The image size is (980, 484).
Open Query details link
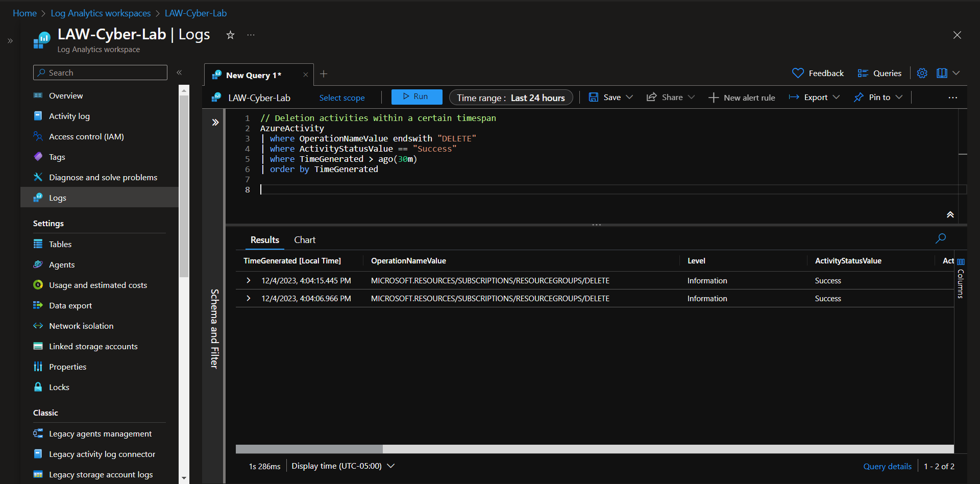[x=887, y=466]
